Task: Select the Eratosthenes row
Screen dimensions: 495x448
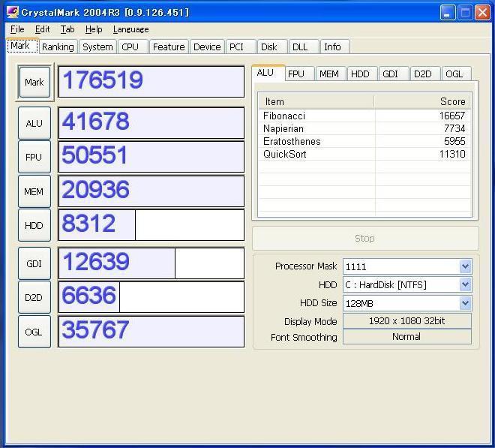Action: coord(364,141)
